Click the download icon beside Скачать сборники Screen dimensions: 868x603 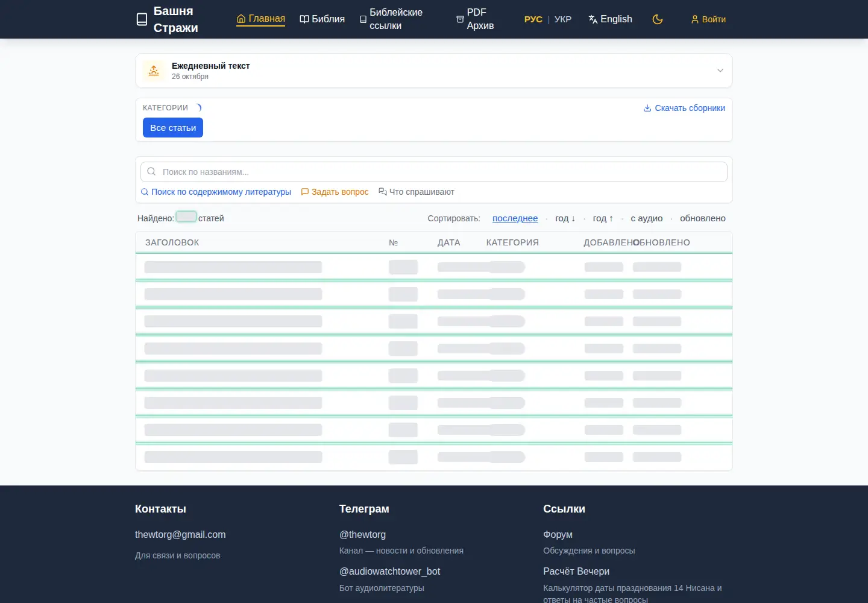click(x=647, y=108)
